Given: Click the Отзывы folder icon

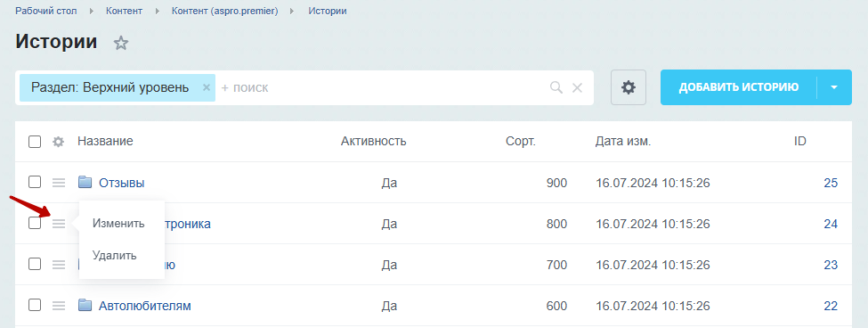Looking at the screenshot, I should point(85,182).
